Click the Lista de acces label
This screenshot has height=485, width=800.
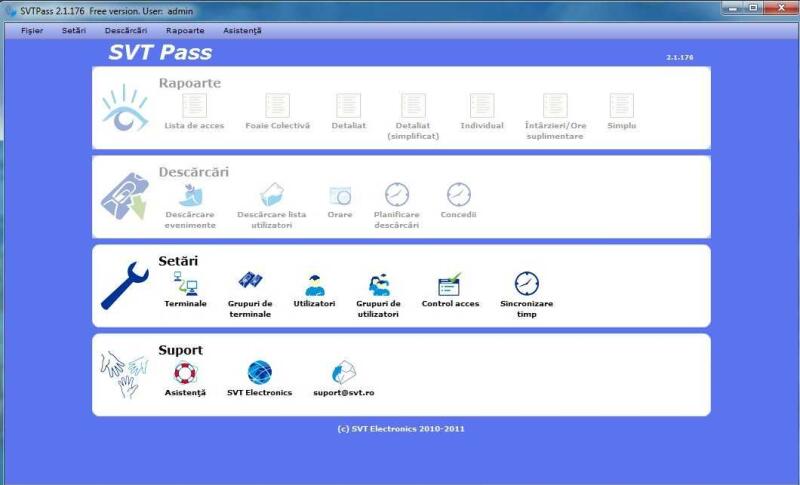194,125
